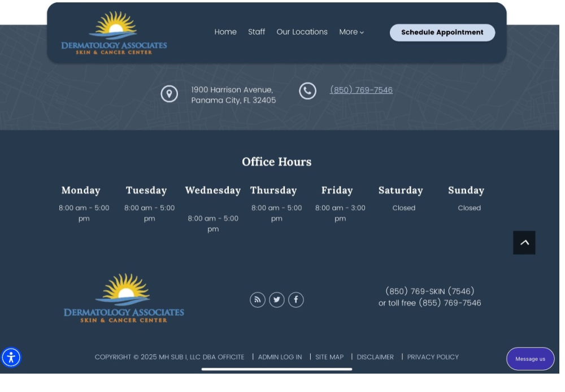
Task: Open the accessibility options icon
Action: click(11, 358)
